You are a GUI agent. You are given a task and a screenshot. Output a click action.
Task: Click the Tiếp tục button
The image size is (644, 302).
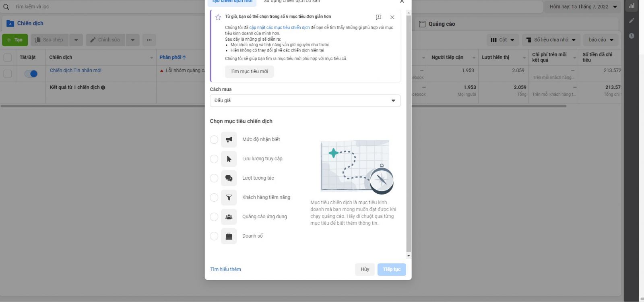(392, 269)
